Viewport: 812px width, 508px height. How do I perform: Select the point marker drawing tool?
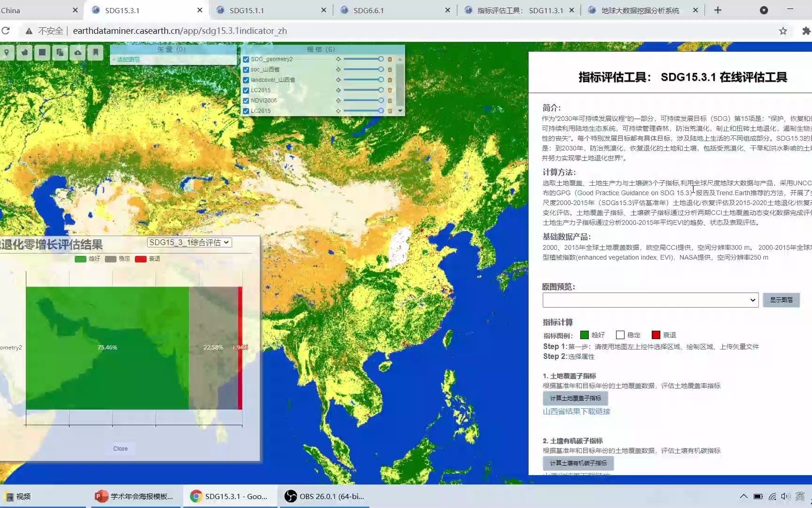pyautogui.click(x=6, y=52)
